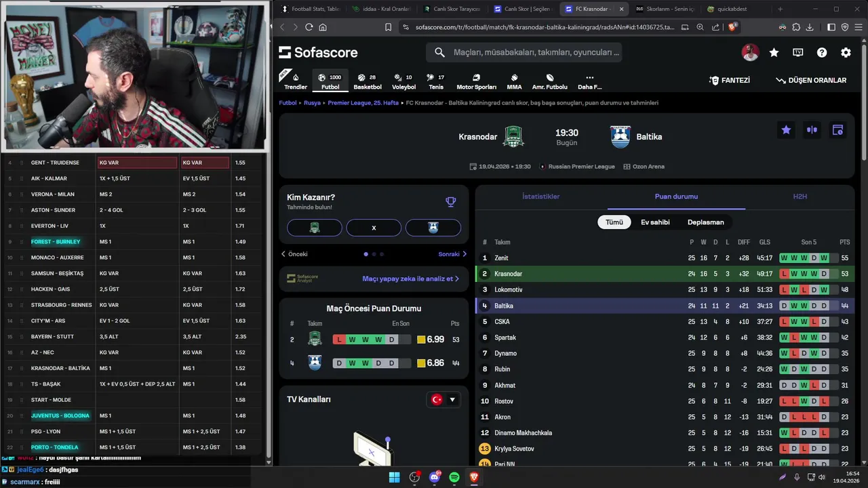
Task: Open the Windows Start menu
Action: [x=394, y=477]
